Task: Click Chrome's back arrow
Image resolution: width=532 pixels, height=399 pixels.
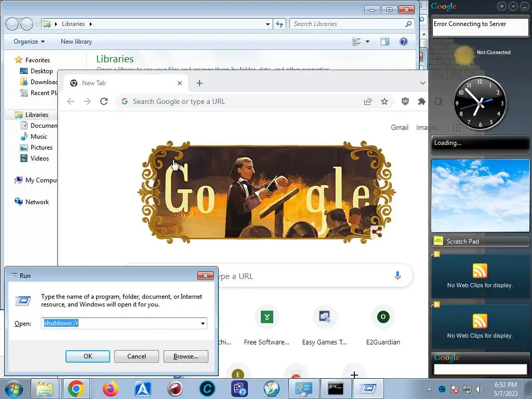Action: pyautogui.click(x=71, y=101)
